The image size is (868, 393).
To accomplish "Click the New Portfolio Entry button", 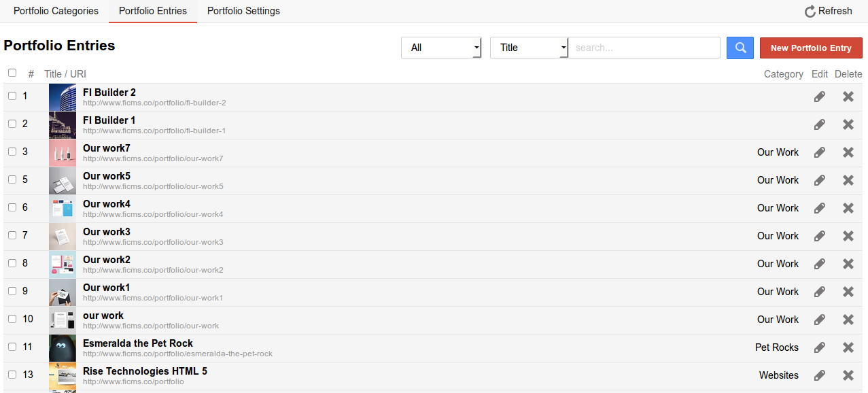I will pyautogui.click(x=810, y=48).
